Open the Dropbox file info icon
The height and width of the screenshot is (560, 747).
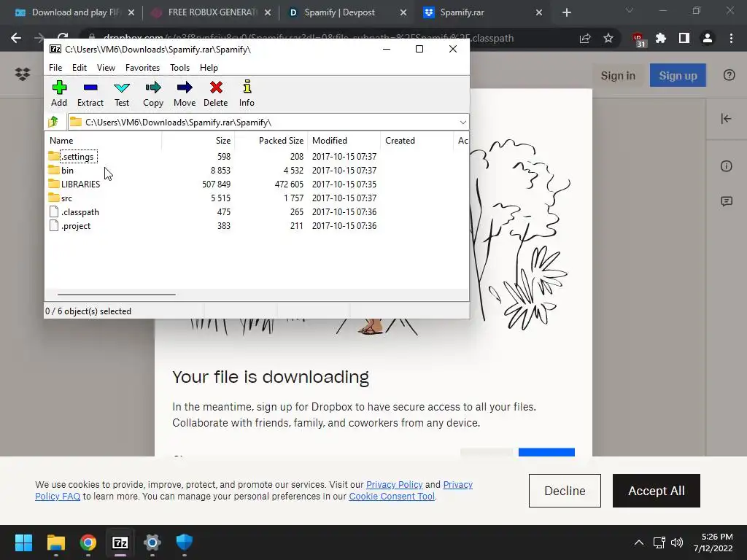pyautogui.click(x=726, y=166)
